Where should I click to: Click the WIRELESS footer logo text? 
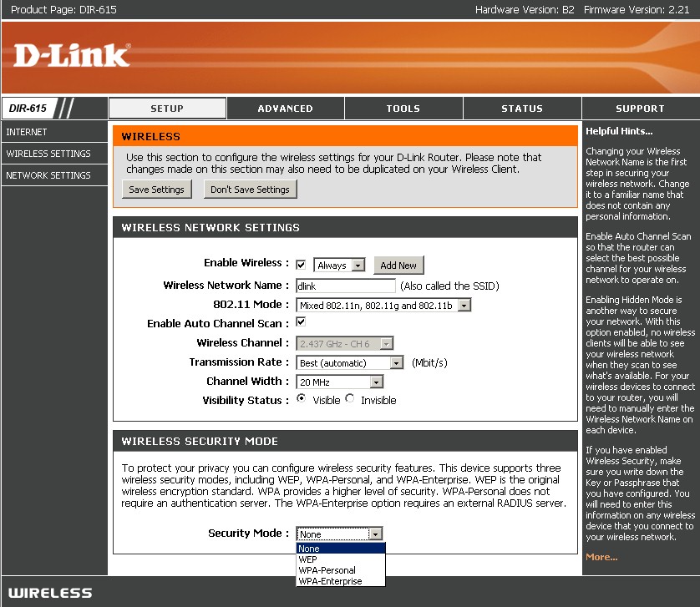coord(50,593)
